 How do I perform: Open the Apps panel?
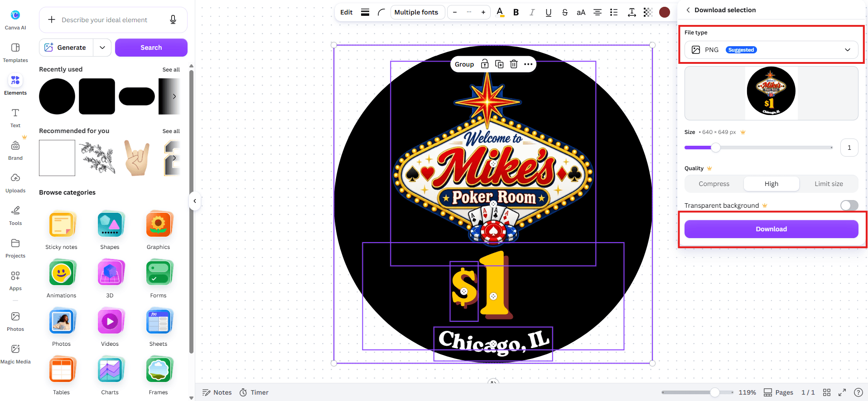click(15, 281)
